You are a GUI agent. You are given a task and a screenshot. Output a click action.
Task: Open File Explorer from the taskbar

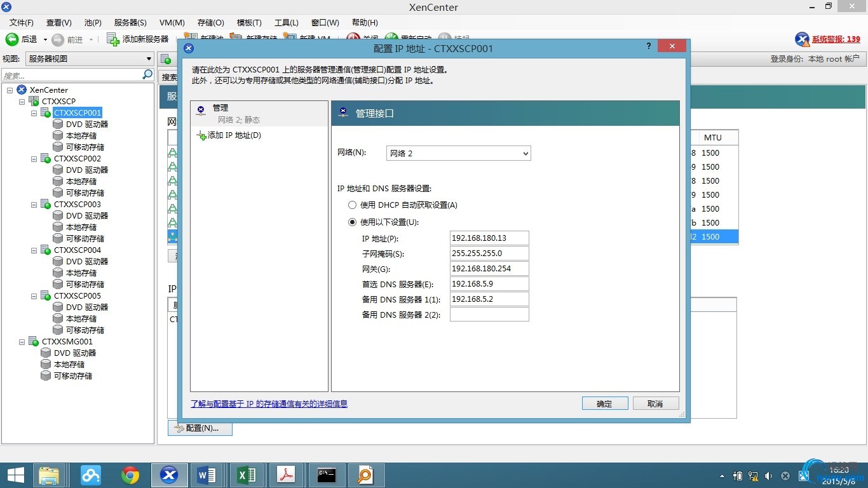point(50,475)
